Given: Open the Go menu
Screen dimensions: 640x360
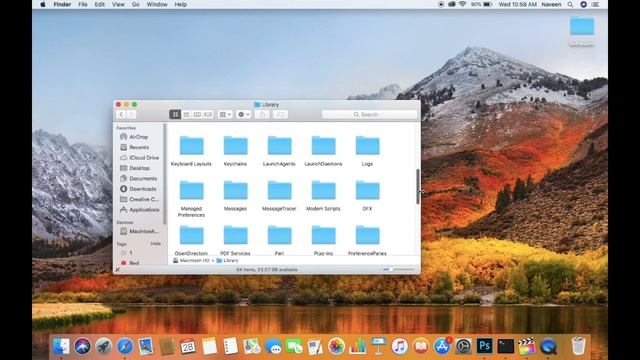Looking at the screenshot, I should click(x=136, y=4).
